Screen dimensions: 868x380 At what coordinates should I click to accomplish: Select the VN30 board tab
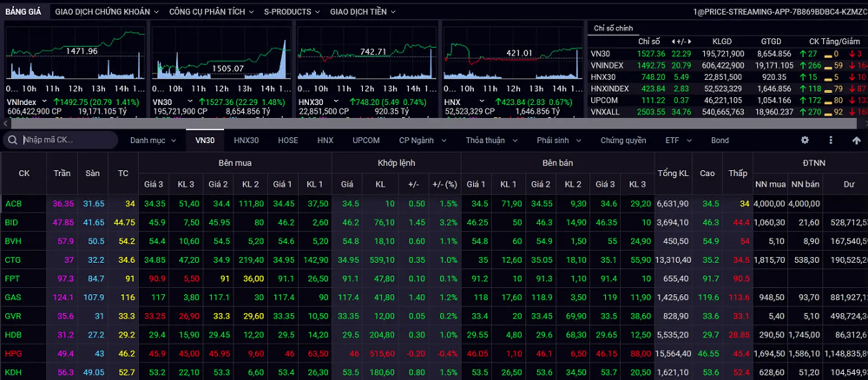tap(205, 141)
